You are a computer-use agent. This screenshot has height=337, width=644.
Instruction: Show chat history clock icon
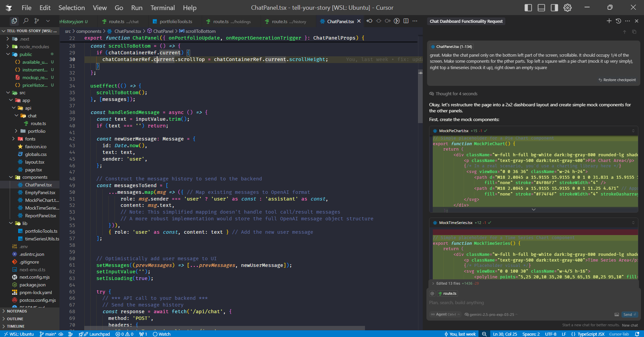pyautogui.click(x=618, y=21)
